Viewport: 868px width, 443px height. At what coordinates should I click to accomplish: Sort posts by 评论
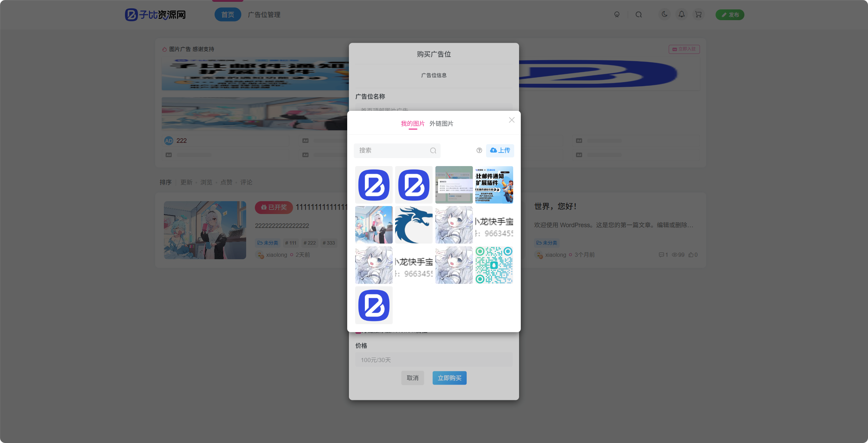[x=246, y=182]
